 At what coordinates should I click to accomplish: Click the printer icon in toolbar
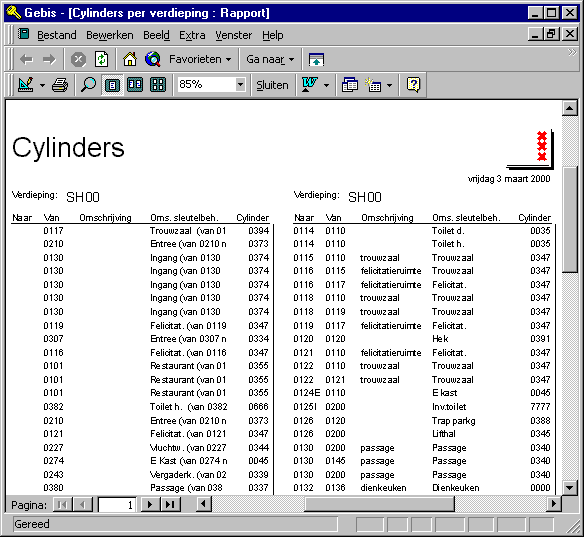[60, 85]
